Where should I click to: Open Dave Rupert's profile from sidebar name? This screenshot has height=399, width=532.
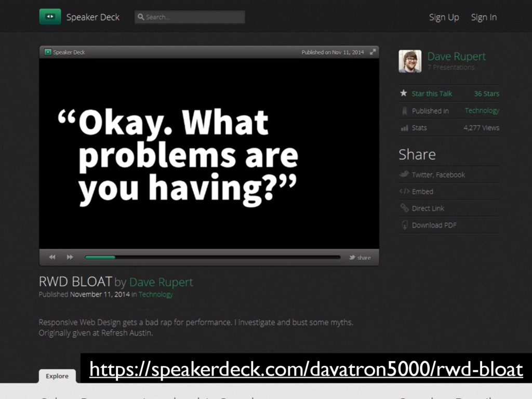tap(456, 56)
